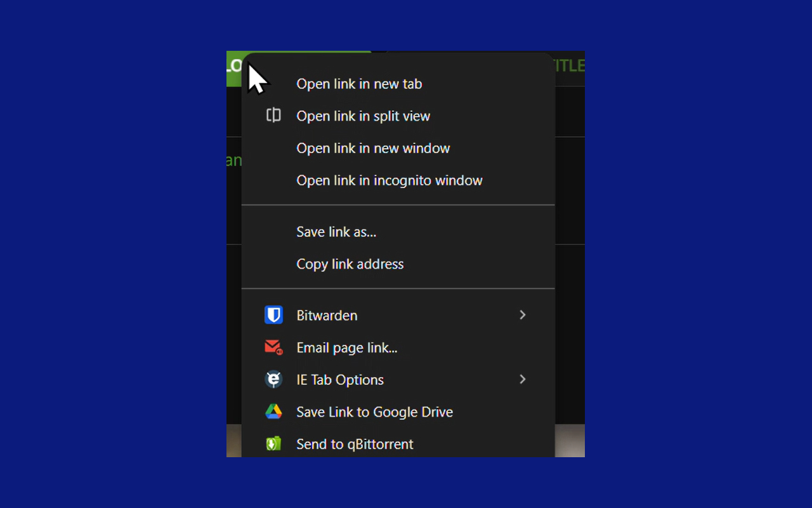Viewport: 812px width, 508px height.
Task: Click the split view icon
Action: (273, 116)
